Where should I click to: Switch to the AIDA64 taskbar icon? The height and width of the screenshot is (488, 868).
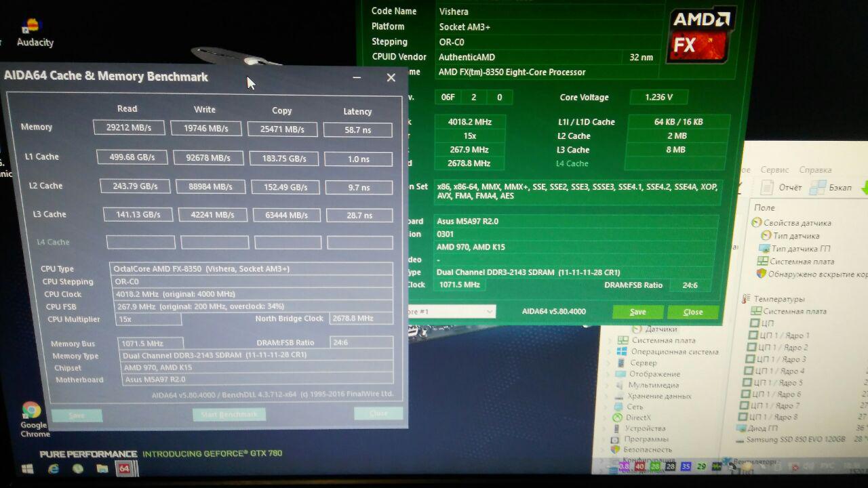(x=124, y=468)
